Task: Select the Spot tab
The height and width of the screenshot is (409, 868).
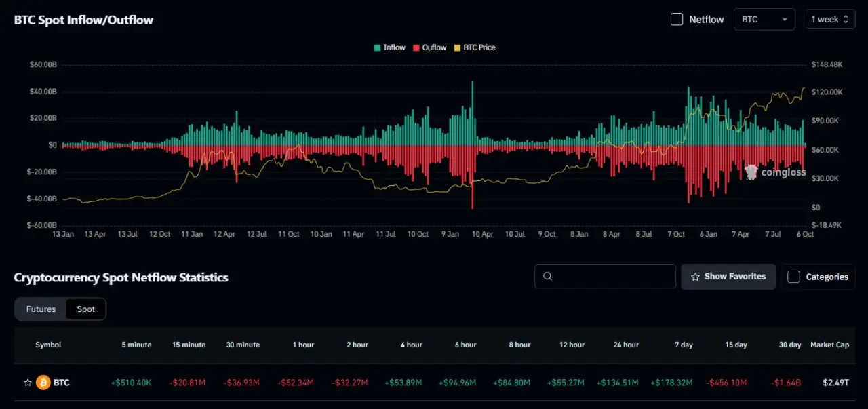Action: (86, 309)
